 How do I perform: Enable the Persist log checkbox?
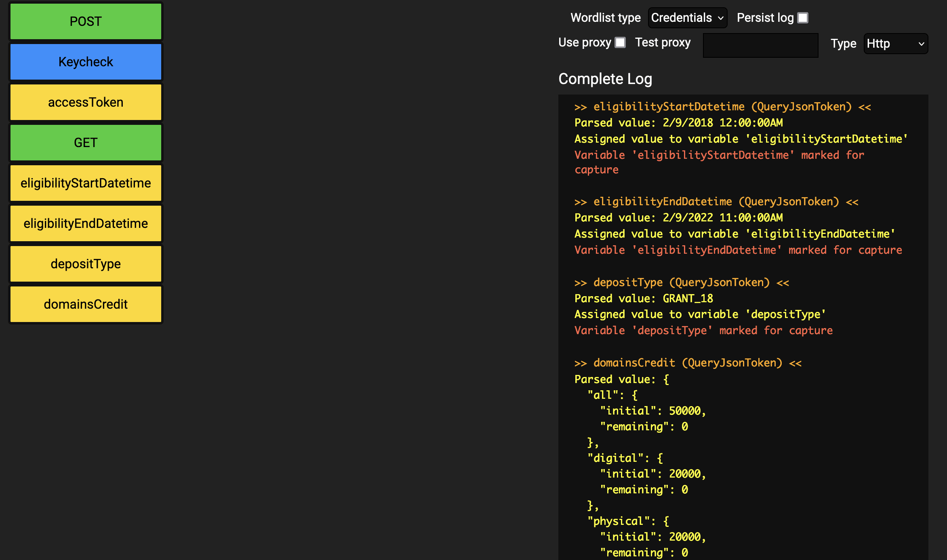803,18
